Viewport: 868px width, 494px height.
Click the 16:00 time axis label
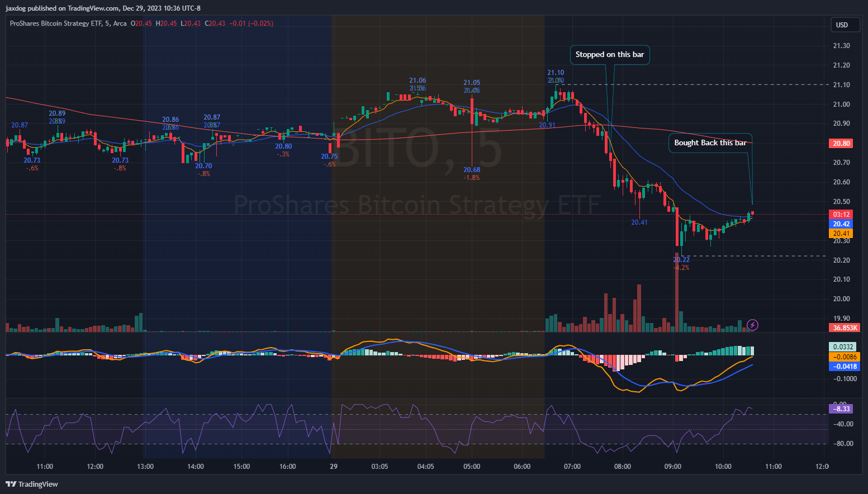(x=288, y=467)
